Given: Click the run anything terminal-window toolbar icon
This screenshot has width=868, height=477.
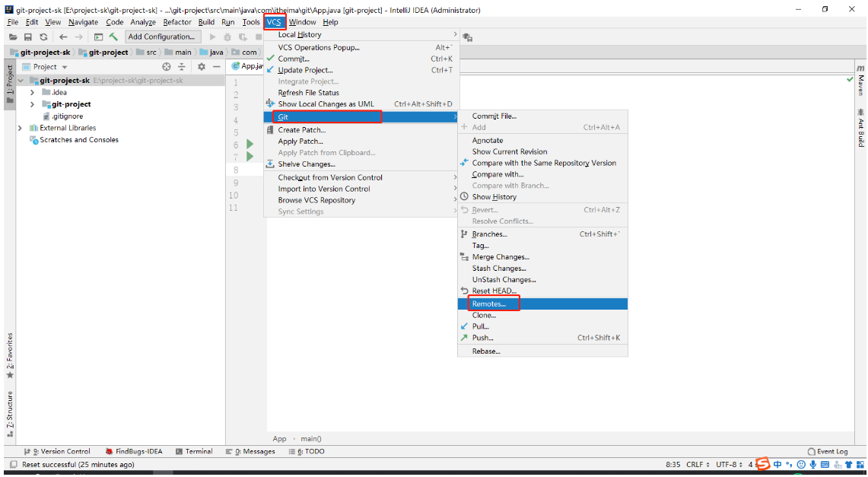Looking at the screenshot, I should coord(99,37).
